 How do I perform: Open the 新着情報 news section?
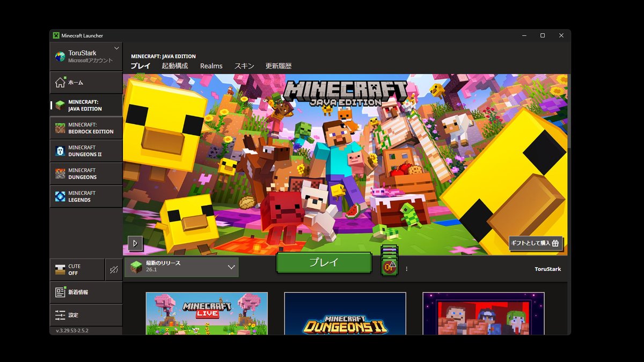click(86, 292)
